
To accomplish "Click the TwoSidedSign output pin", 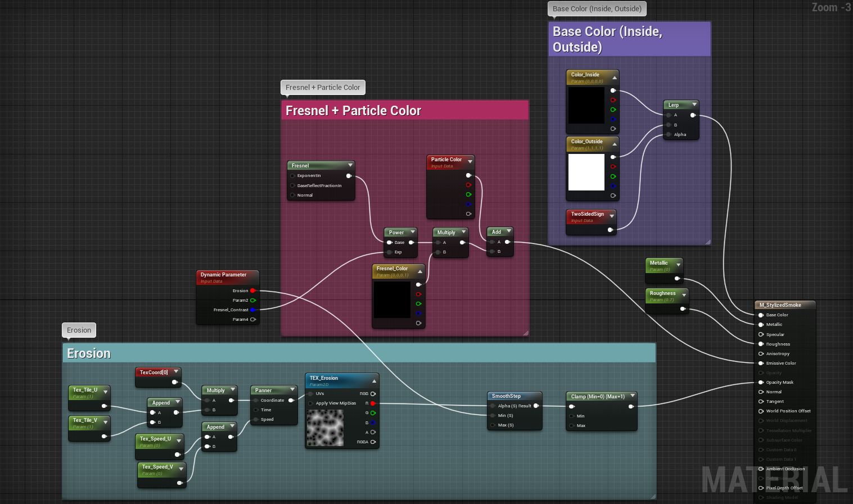I will click(x=610, y=229).
